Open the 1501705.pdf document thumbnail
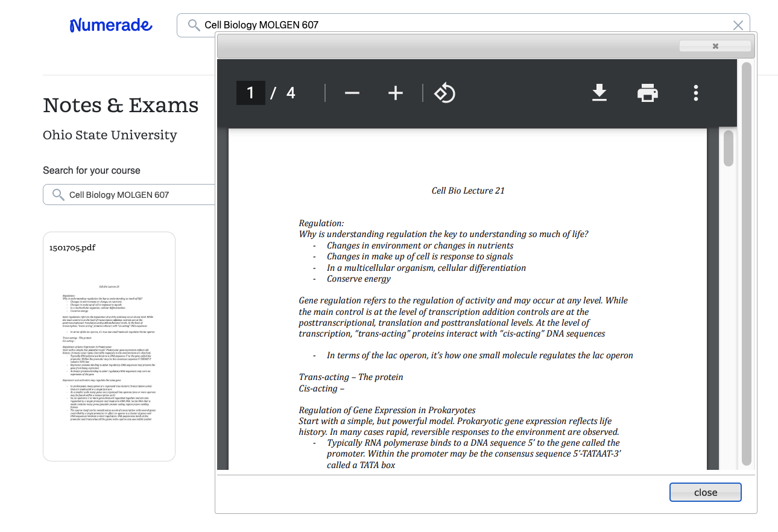Image resolution: width=778 pixels, height=532 pixels. tap(109, 346)
